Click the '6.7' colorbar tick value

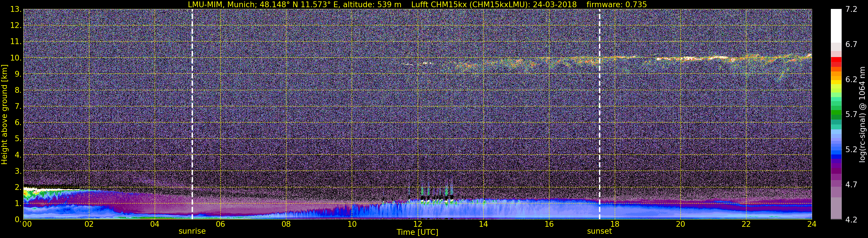pyautogui.click(x=851, y=44)
